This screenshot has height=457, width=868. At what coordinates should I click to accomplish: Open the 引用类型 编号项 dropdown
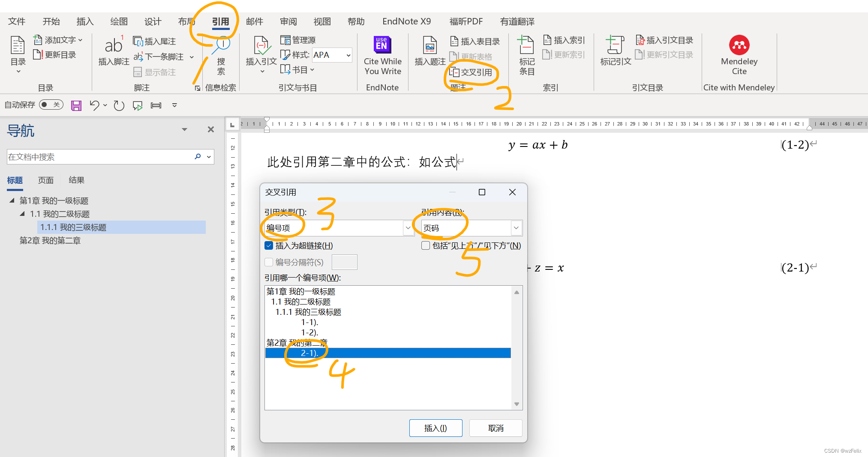(x=408, y=228)
